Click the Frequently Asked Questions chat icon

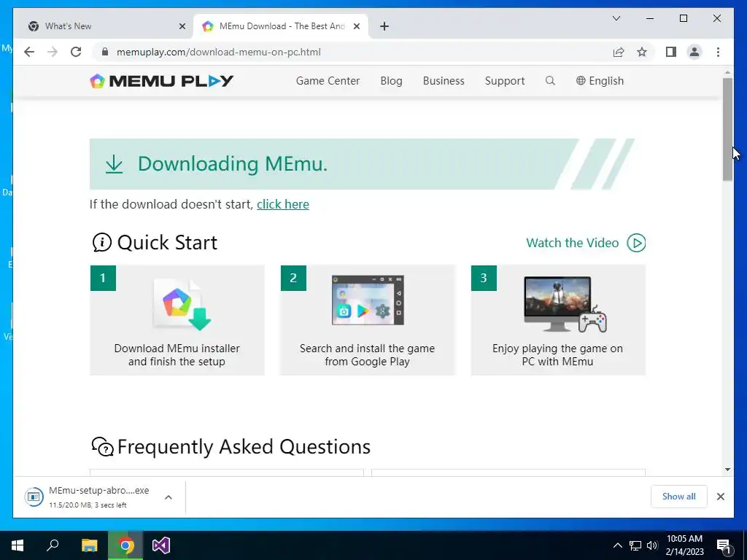[x=102, y=447]
